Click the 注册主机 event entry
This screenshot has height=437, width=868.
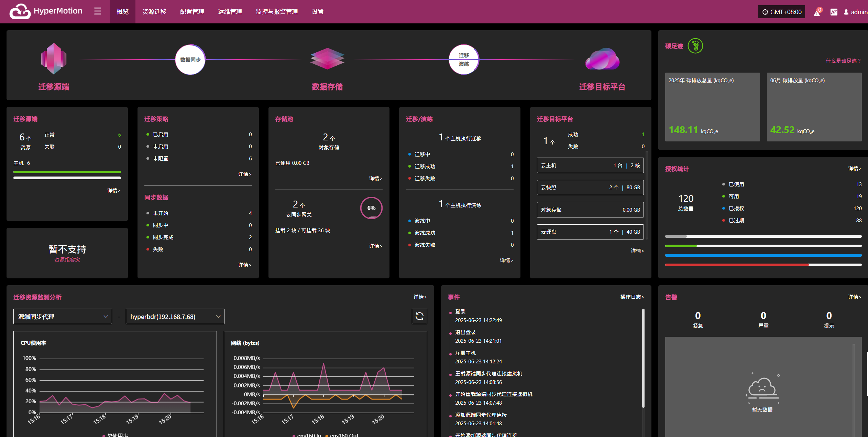tap(478, 357)
